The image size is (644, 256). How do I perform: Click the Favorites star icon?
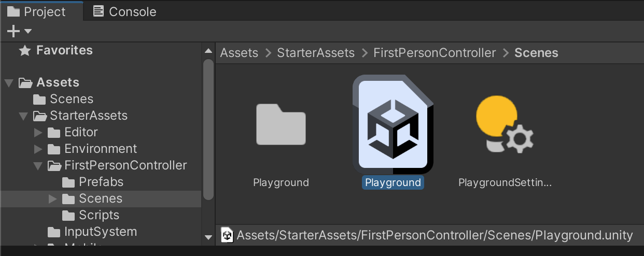click(24, 51)
